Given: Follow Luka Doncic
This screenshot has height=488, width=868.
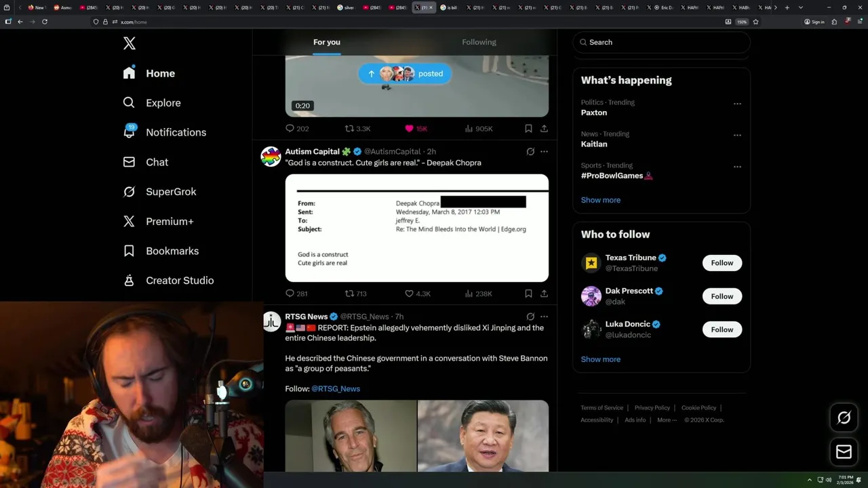Looking at the screenshot, I should pos(722,329).
